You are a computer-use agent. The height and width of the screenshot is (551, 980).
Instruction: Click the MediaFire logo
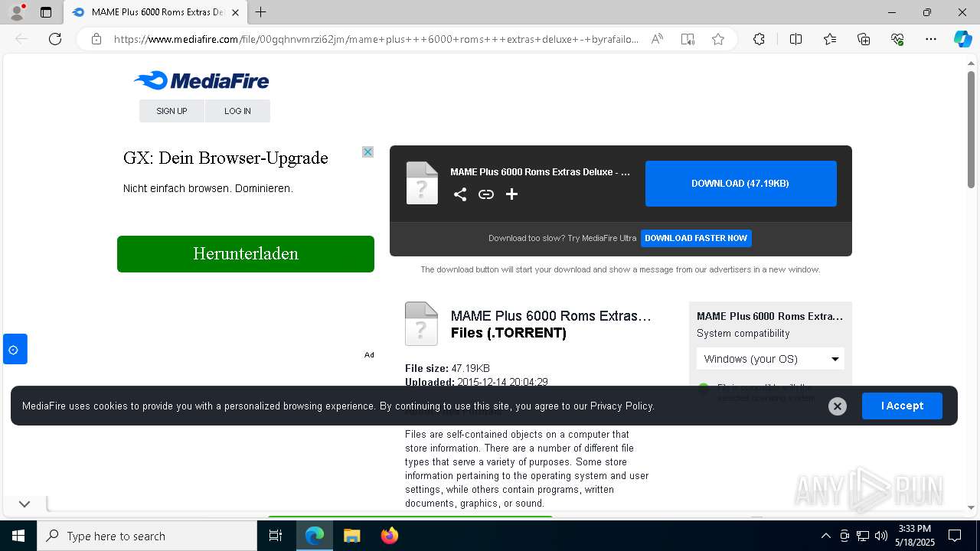click(x=201, y=80)
